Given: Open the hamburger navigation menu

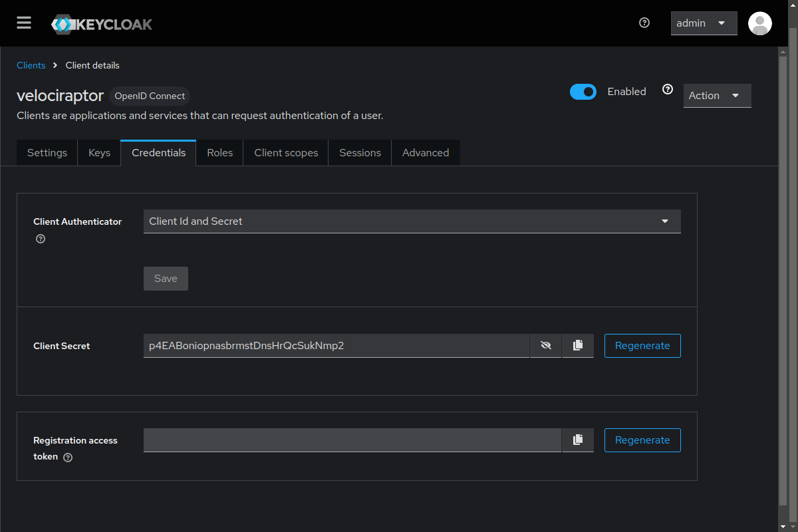Looking at the screenshot, I should (24, 23).
